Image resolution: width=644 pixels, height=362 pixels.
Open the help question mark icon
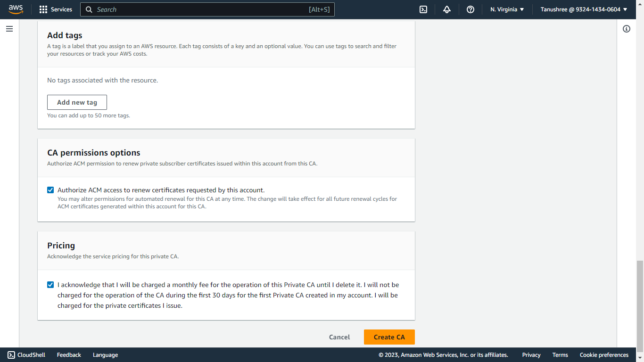[x=471, y=9]
